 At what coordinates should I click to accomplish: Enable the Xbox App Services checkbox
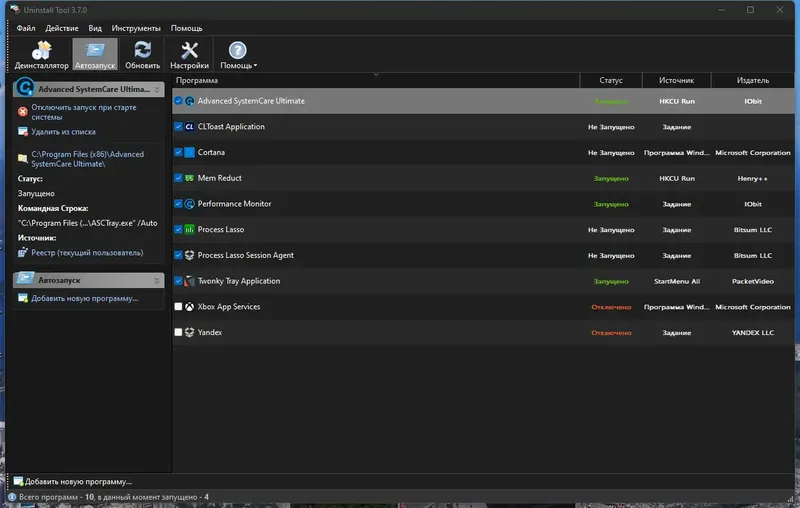point(178,307)
